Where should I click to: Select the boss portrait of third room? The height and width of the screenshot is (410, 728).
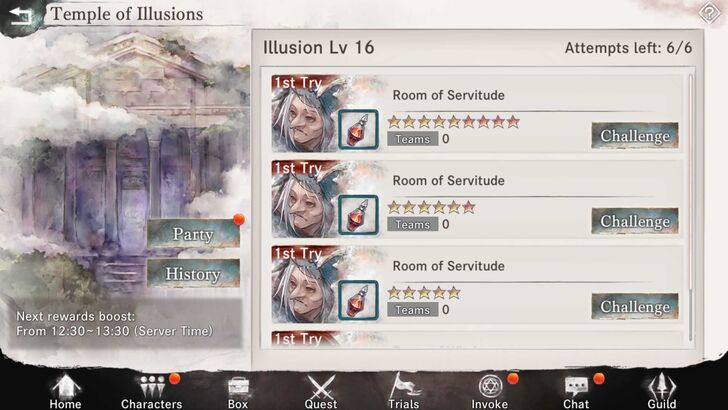pyautogui.click(x=304, y=284)
